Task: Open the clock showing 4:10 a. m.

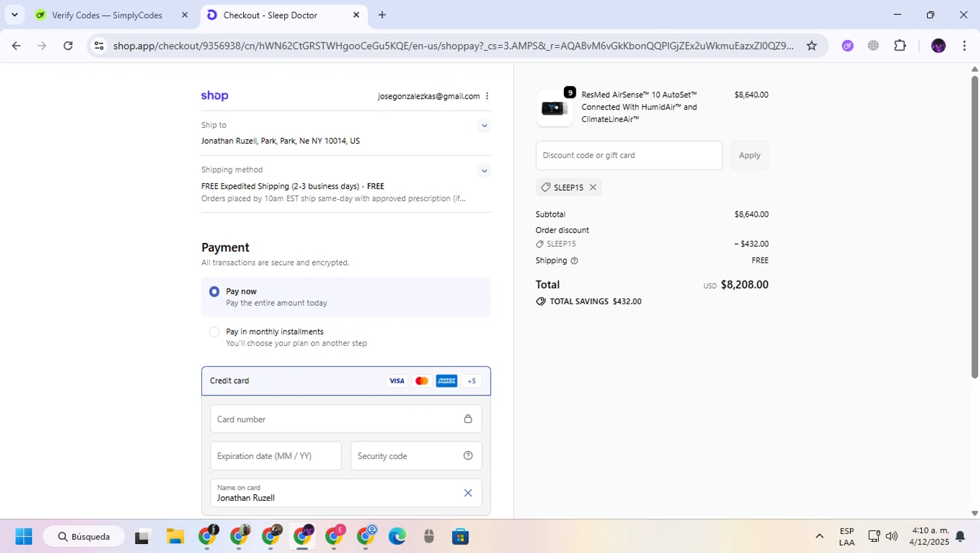Action: pos(930,537)
